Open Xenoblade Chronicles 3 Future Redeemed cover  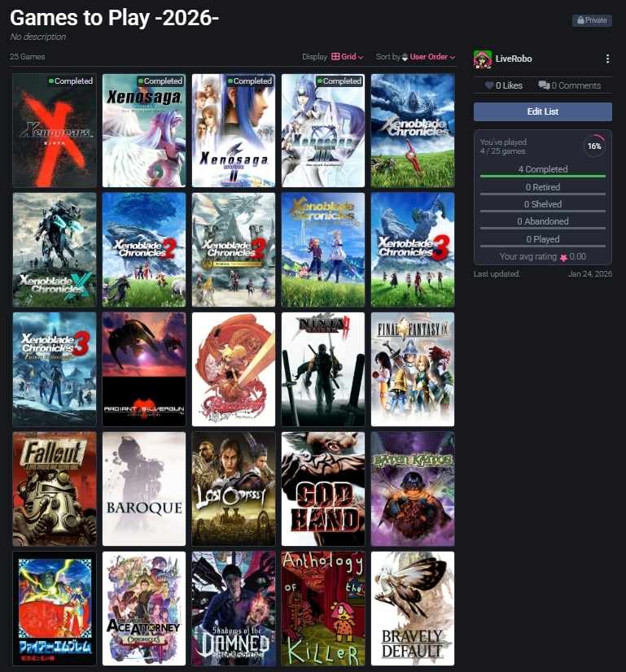click(x=55, y=369)
